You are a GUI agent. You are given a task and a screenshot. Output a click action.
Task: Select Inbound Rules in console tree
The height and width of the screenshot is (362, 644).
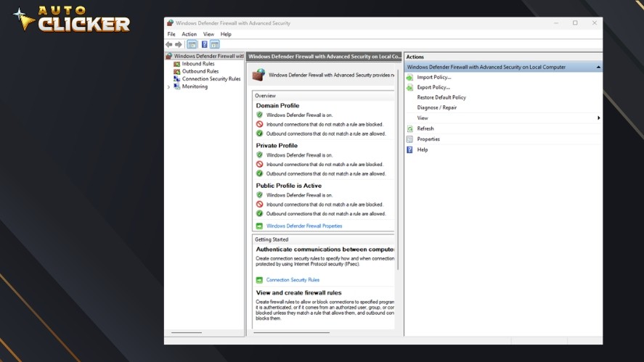coord(198,64)
